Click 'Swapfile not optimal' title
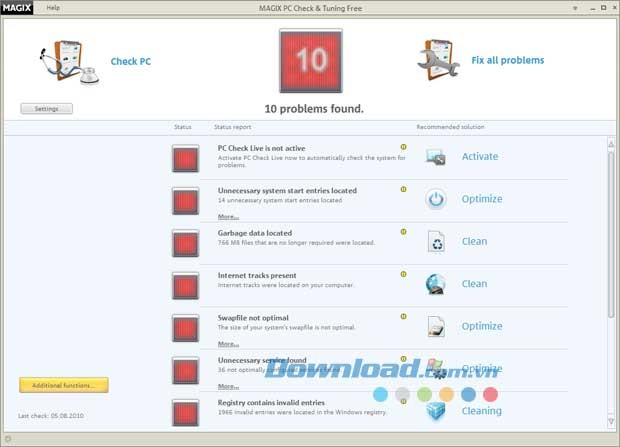The height and width of the screenshot is (447, 620). tap(253, 318)
